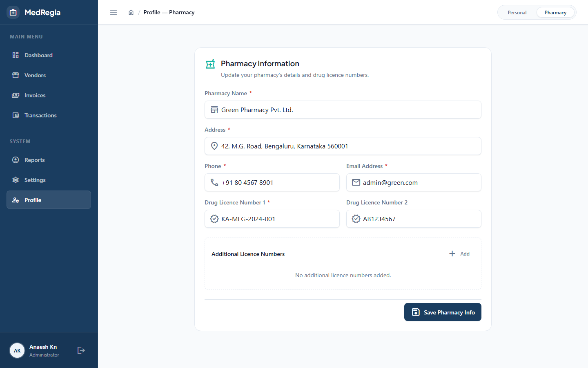Click the Save Pharmacy Info button
Image resolution: width=588 pixels, height=368 pixels.
[x=443, y=312]
